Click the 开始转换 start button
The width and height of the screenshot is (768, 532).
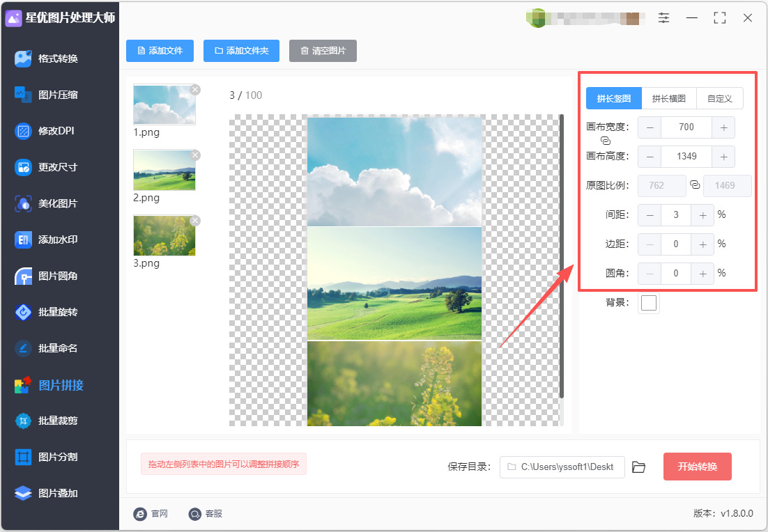698,467
